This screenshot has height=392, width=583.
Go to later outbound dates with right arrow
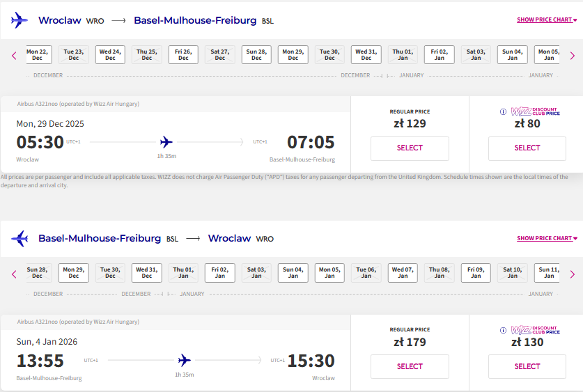tap(573, 56)
